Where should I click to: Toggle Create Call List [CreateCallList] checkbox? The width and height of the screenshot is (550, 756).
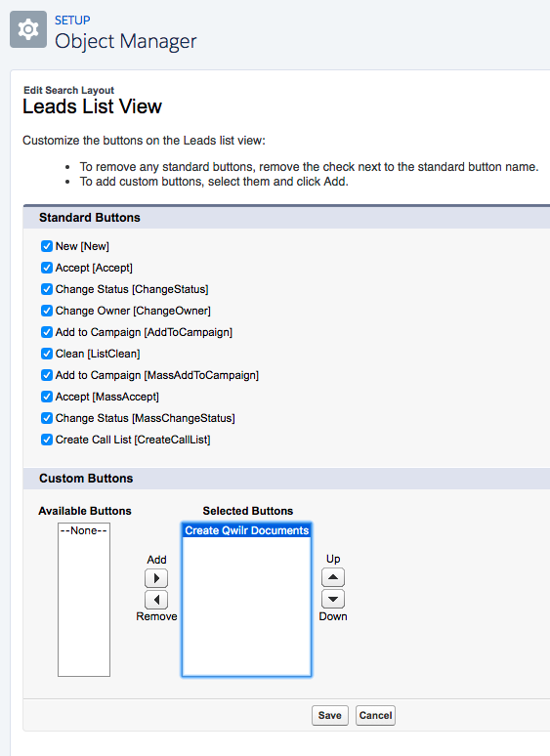click(x=47, y=440)
